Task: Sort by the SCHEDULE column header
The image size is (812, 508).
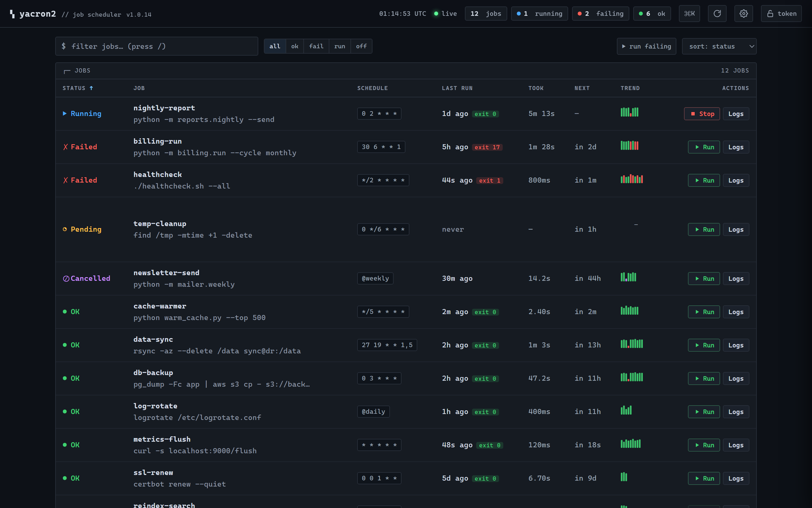Action: coord(372,88)
